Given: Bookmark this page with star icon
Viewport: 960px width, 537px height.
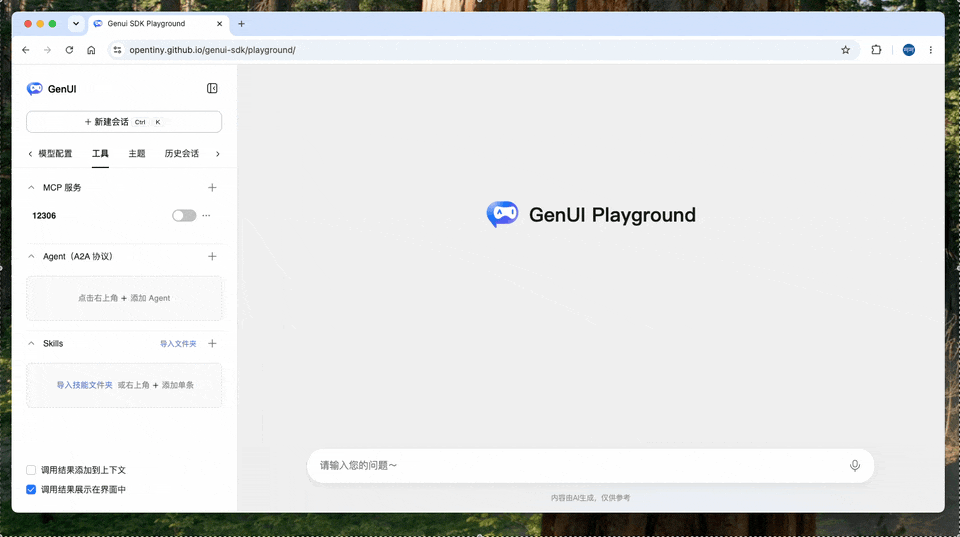Looking at the screenshot, I should [x=846, y=50].
